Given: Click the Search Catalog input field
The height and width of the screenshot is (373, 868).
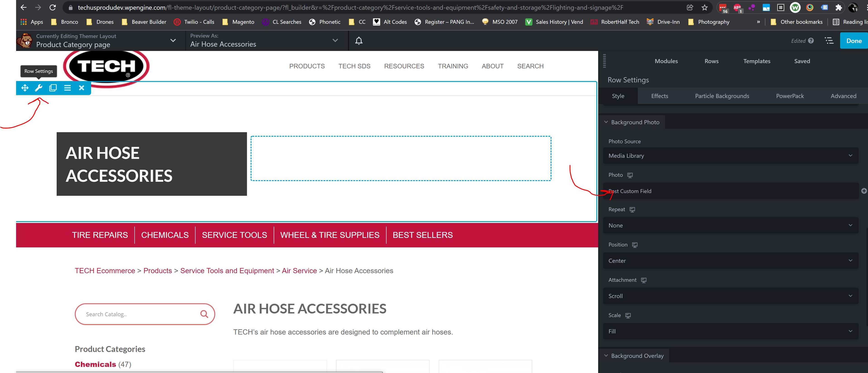Looking at the screenshot, I should coord(145,314).
